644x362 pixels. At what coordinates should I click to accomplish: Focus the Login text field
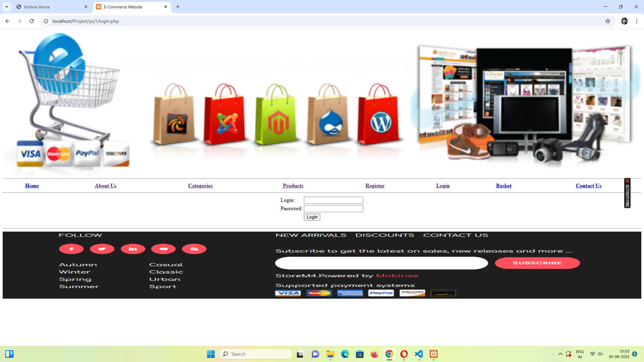pyautogui.click(x=333, y=200)
